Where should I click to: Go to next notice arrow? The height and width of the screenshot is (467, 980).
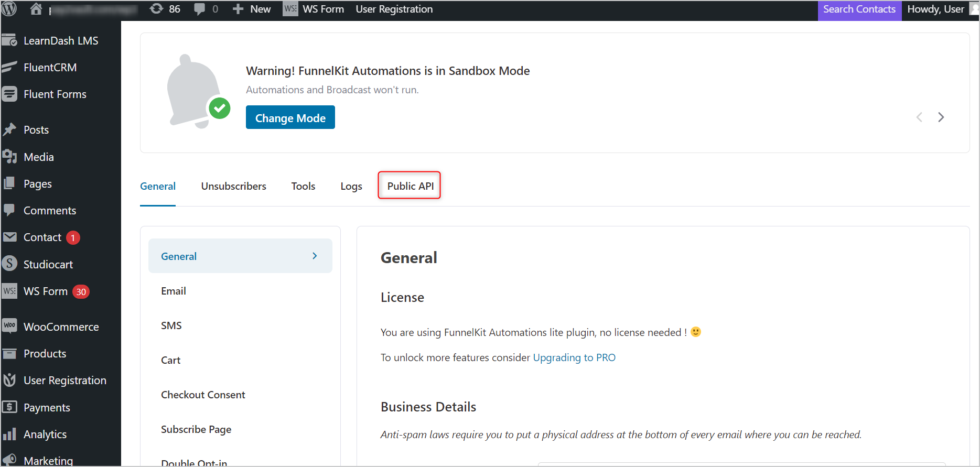tap(941, 117)
